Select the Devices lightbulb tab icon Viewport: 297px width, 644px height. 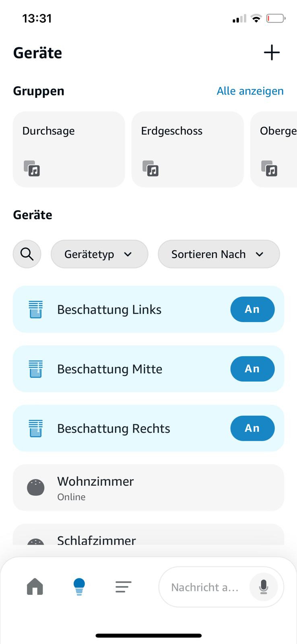click(x=79, y=586)
